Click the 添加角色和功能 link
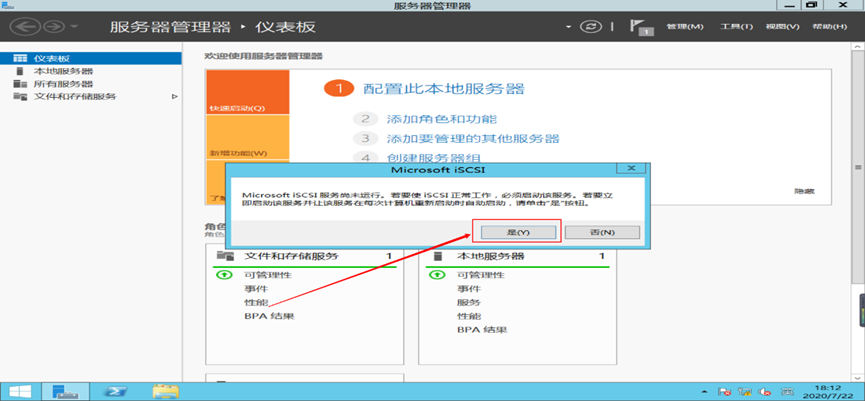865x401 pixels. click(x=442, y=119)
